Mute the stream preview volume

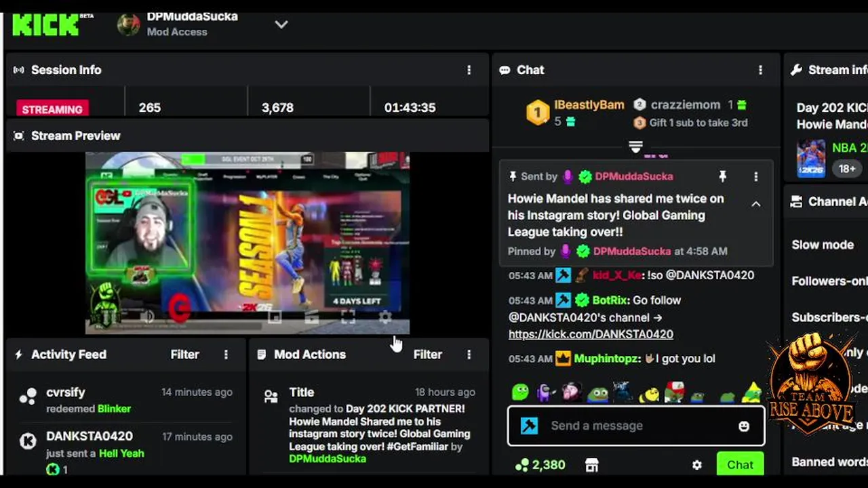point(147,316)
